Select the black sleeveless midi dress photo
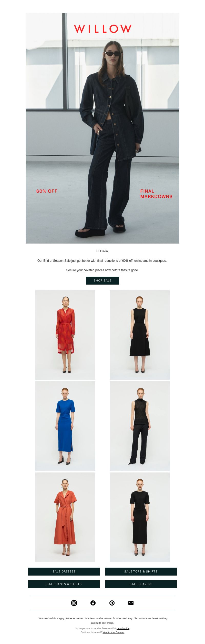The image size is (205, 644). tap(140, 335)
